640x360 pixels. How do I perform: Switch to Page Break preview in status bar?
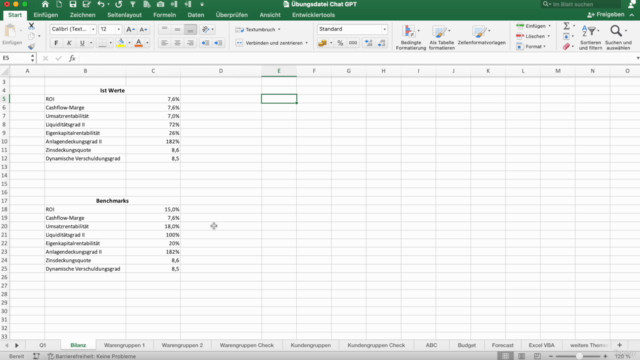pos(537,356)
